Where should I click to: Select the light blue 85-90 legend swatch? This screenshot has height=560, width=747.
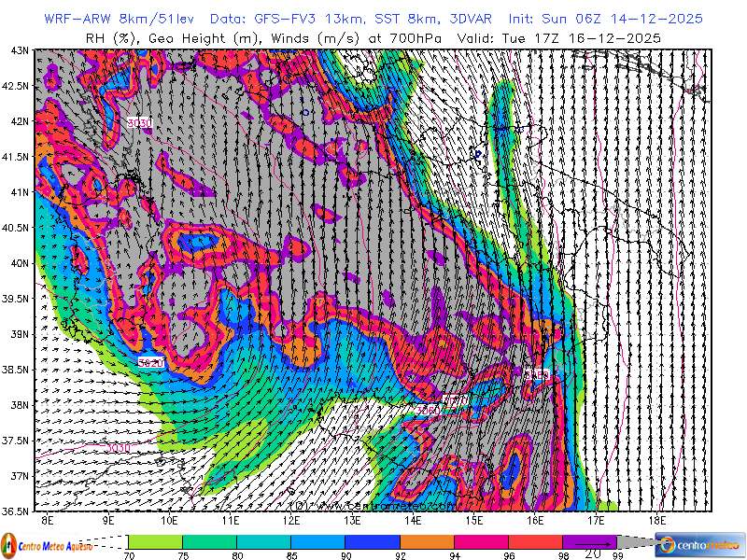[317, 541]
